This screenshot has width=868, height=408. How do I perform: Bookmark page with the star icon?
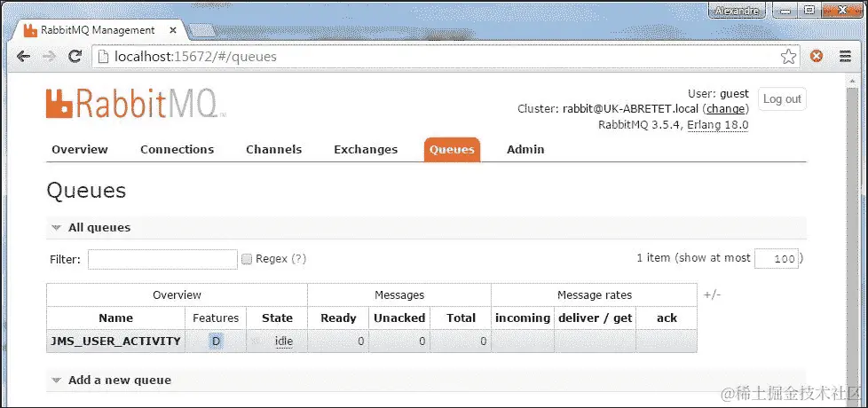(788, 57)
